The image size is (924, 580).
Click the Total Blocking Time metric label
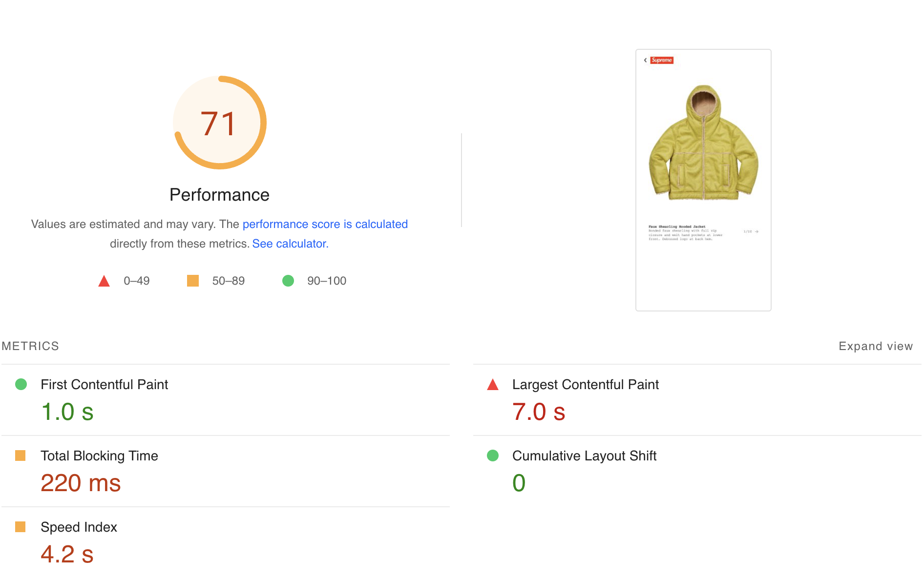[99, 456]
